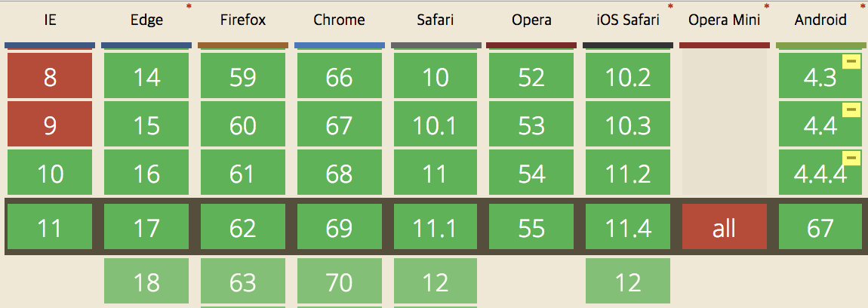This screenshot has height=308, width=868.
Task: Click the Edge 17 current version cell
Action: point(146,226)
